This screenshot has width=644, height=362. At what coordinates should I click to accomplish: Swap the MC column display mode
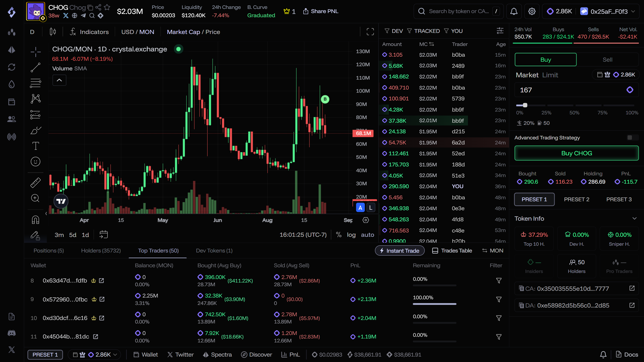[431, 44]
